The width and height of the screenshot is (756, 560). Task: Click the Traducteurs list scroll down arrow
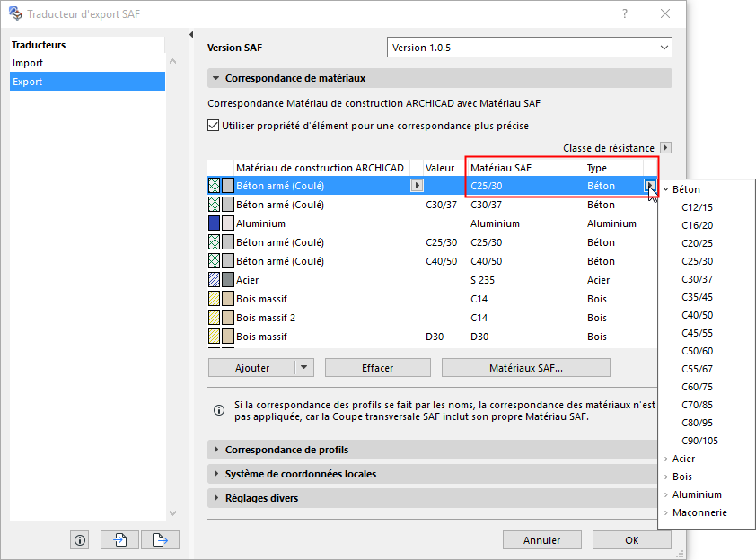[x=173, y=513]
